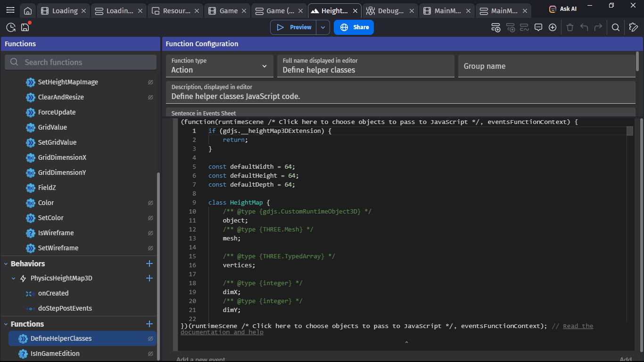Collapse the PhysicsHeightMap3D behavior tree
Screen dimensions: 644x362
tap(14, 279)
